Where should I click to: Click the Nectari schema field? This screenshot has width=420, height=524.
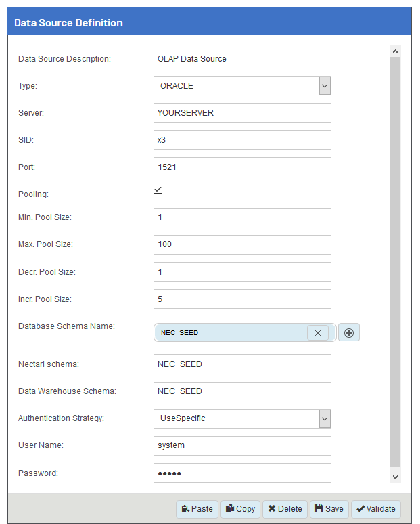[242, 364]
